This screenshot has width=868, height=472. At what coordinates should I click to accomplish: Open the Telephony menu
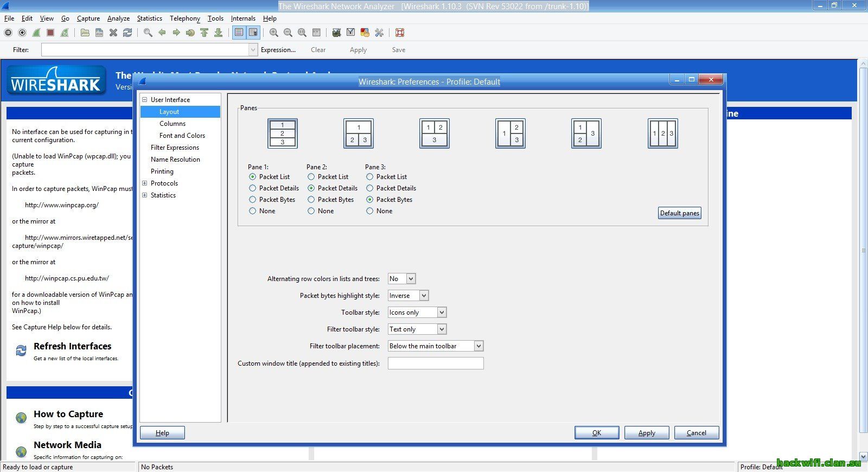click(x=185, y=18)
